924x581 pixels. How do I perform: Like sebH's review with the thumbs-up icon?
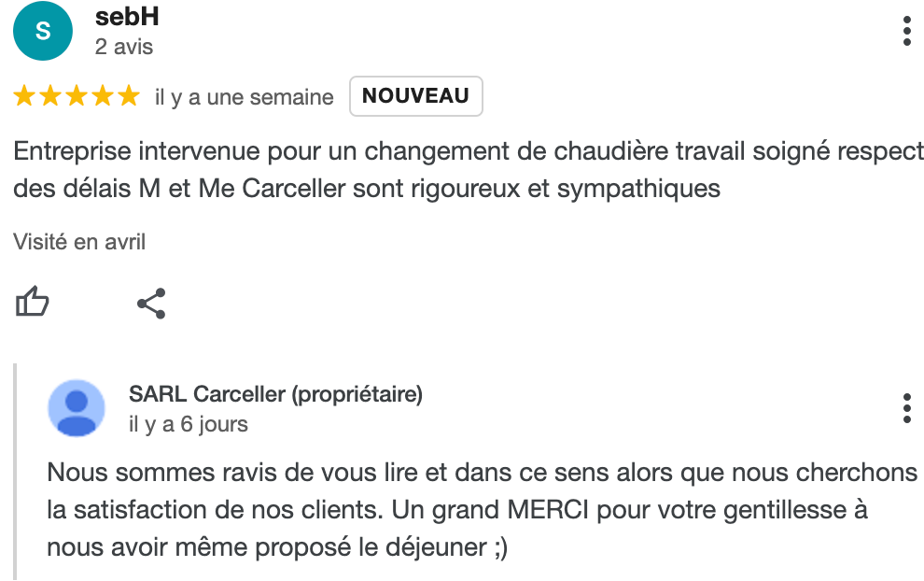point(32,302)
